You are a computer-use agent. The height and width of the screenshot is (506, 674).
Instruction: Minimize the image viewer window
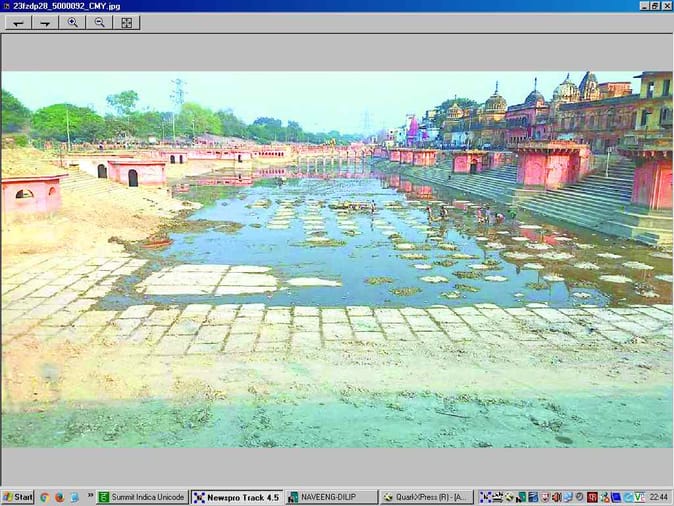click(643, 6)
